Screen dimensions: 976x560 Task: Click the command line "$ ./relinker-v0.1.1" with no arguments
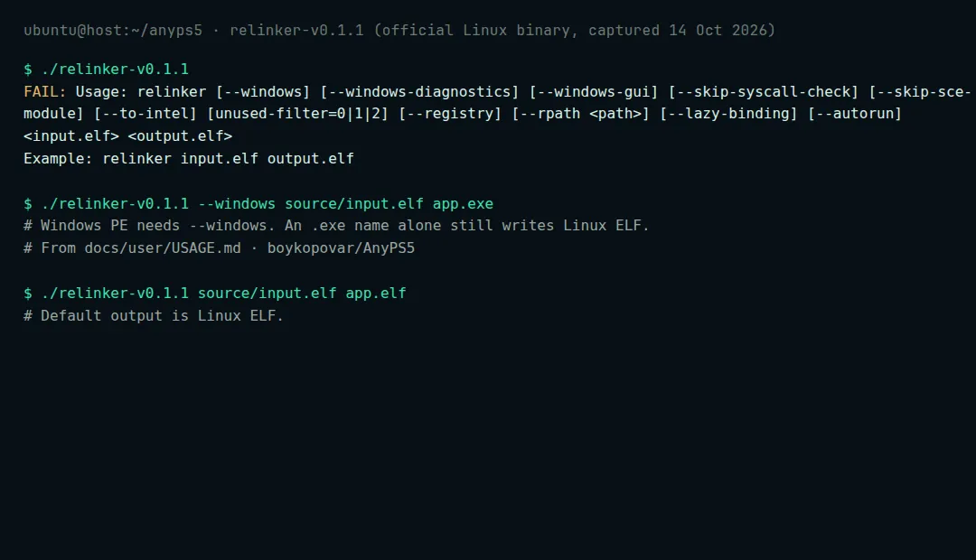coord(107,69)
